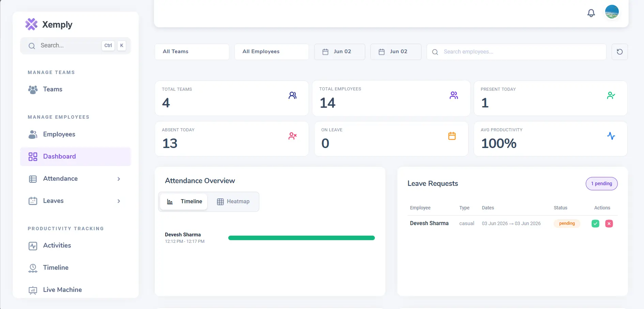Click the casual leave type cell
This screenshot has height=309, width=644.
tap(466, 224)
